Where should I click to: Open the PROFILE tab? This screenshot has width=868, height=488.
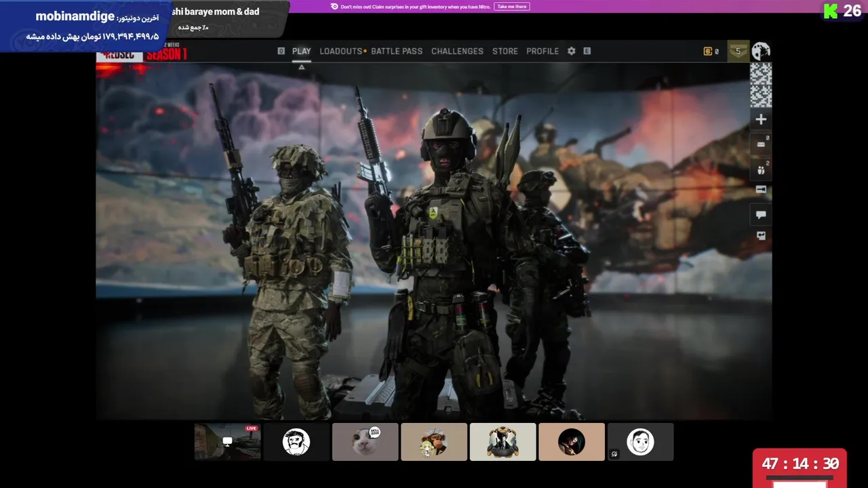coord(542,52)
